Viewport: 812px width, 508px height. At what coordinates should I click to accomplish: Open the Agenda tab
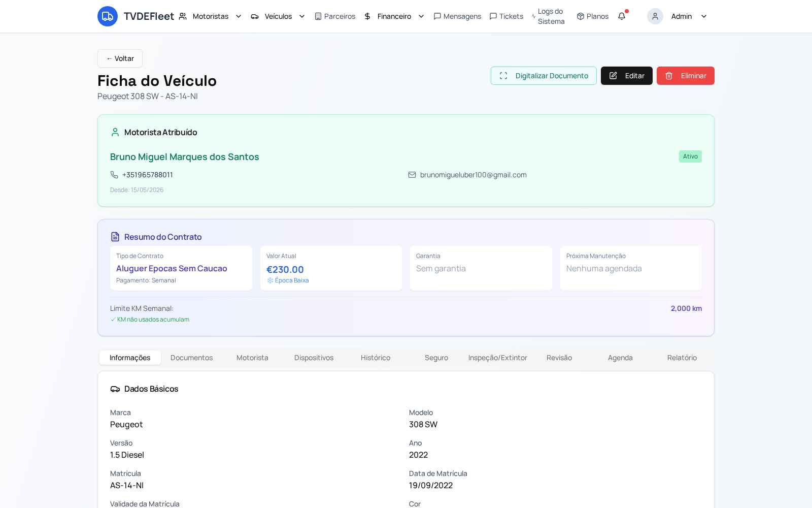[620, 358]
